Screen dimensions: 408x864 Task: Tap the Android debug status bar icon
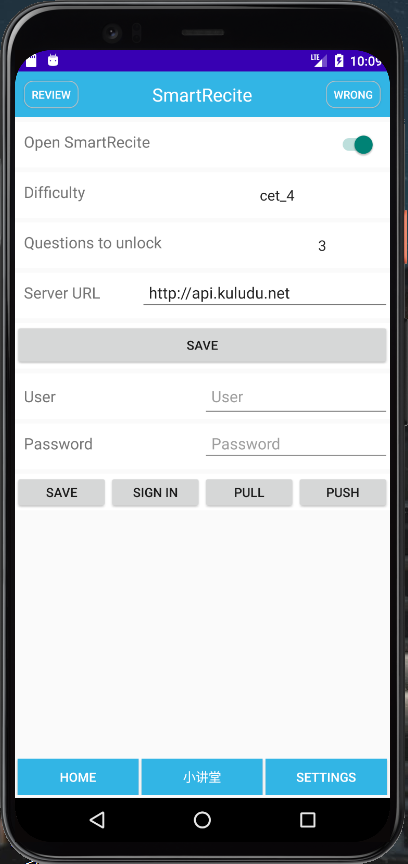click(x=53, y=60)
